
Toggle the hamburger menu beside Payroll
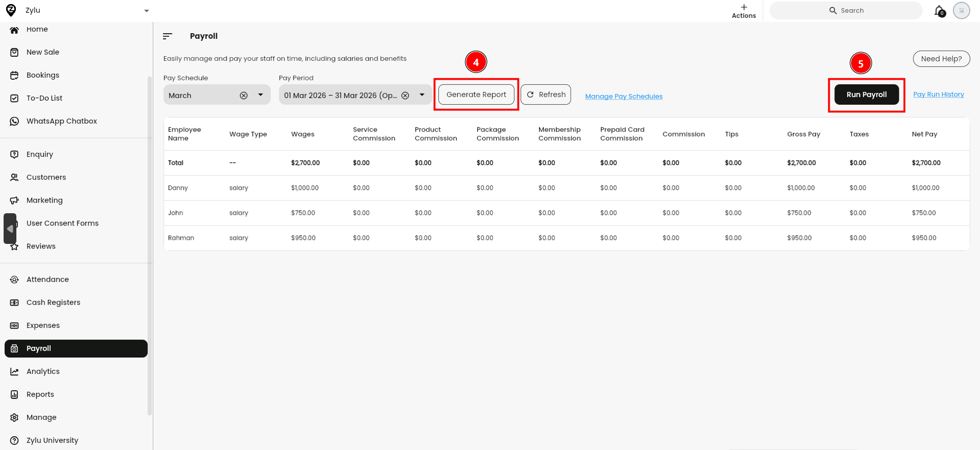[167, 36]
